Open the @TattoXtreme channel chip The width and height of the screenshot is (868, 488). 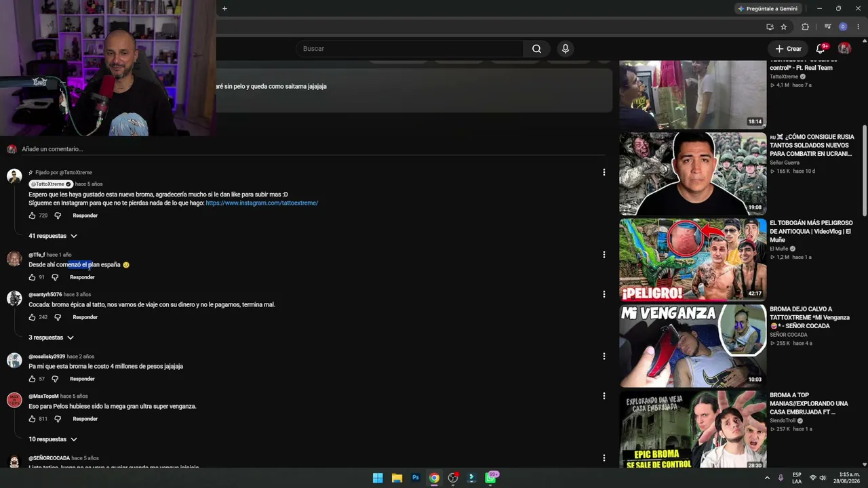coord(51,184)
